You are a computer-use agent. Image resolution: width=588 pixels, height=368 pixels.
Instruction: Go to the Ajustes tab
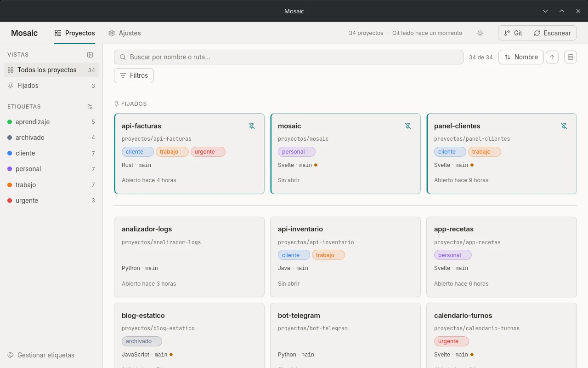pyautogui.click(x=124, y=33)
